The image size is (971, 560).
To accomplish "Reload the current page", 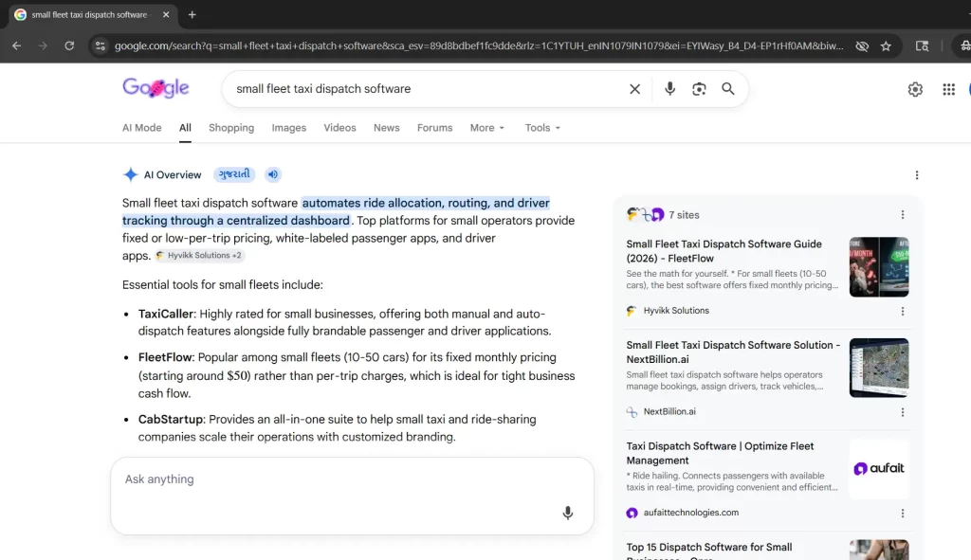I will (x=69, y=45).
